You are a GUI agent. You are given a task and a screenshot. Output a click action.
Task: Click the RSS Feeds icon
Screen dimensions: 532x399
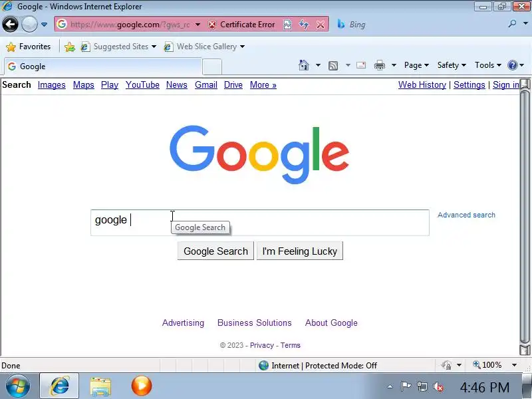click(333, 65)
